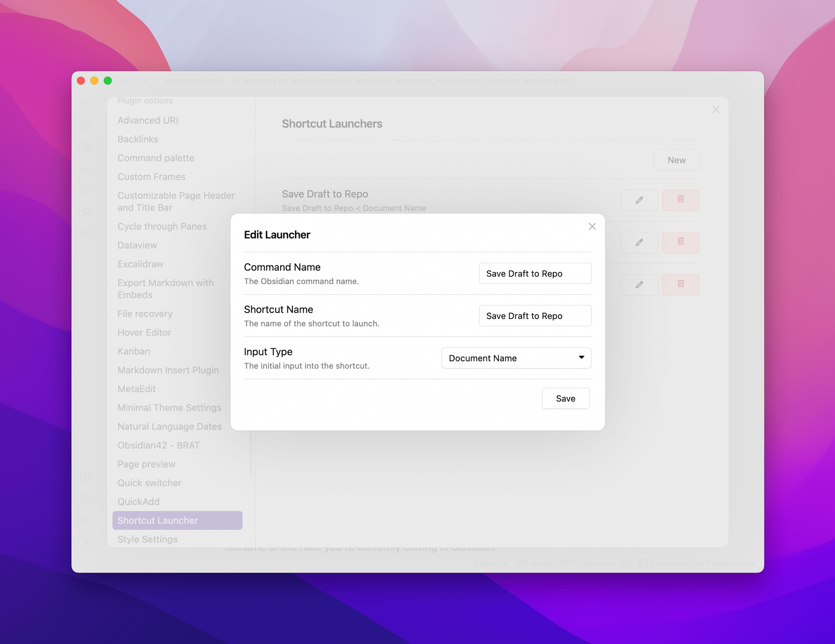Click the edit pencil icon for second launcher

pos(639,242)
